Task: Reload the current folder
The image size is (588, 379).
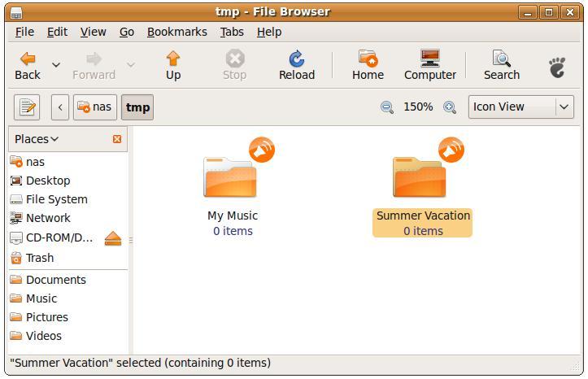Action: click(297, 65)
